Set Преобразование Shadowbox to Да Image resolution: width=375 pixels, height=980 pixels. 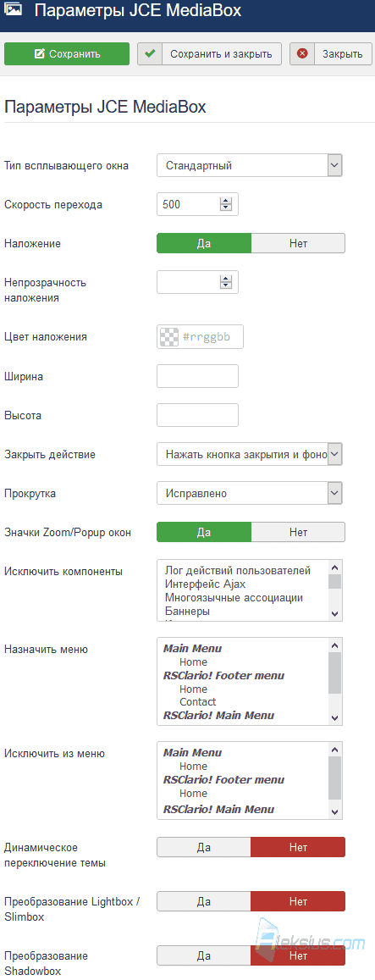click(204, 956)
